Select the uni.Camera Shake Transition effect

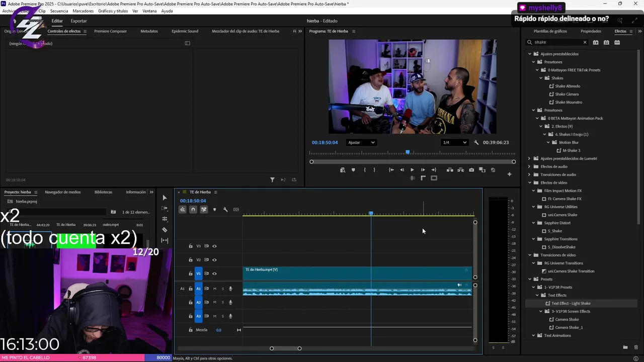(571, 271)
